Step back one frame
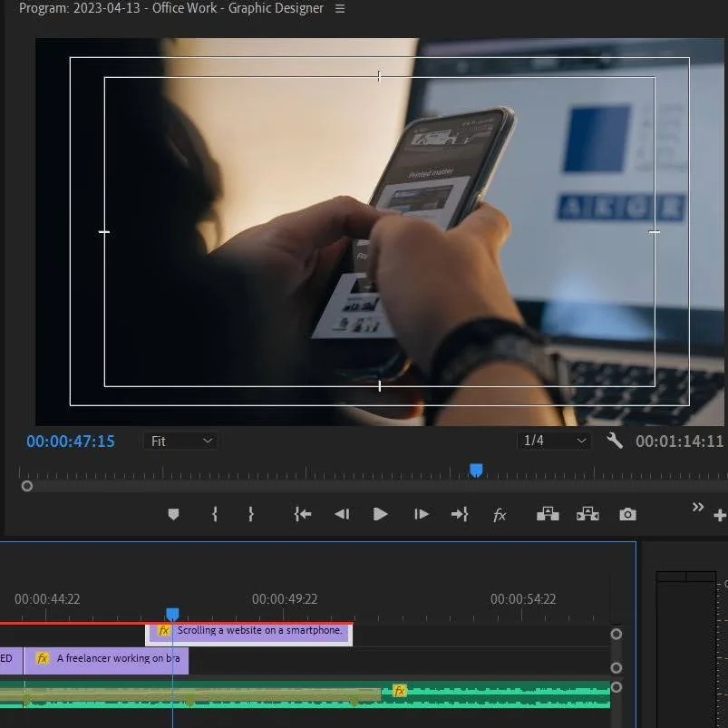The height and width of the screenshot is (728, 728). tap(342, 514)
